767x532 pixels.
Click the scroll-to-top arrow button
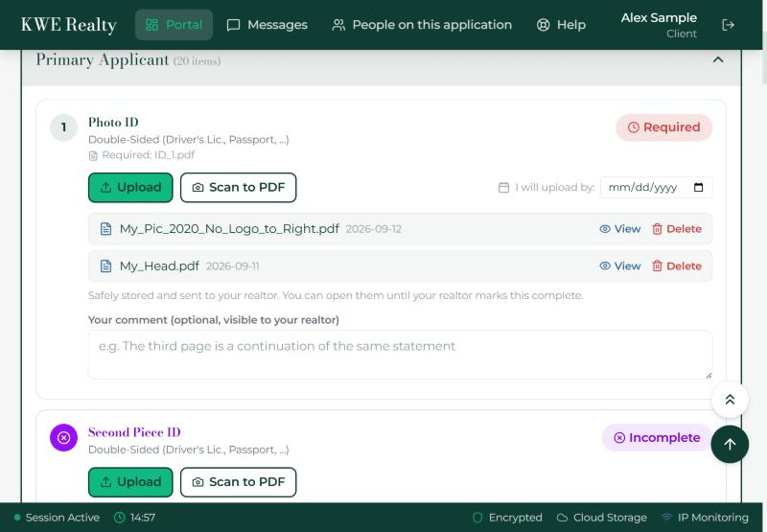(x=730, y=444)
